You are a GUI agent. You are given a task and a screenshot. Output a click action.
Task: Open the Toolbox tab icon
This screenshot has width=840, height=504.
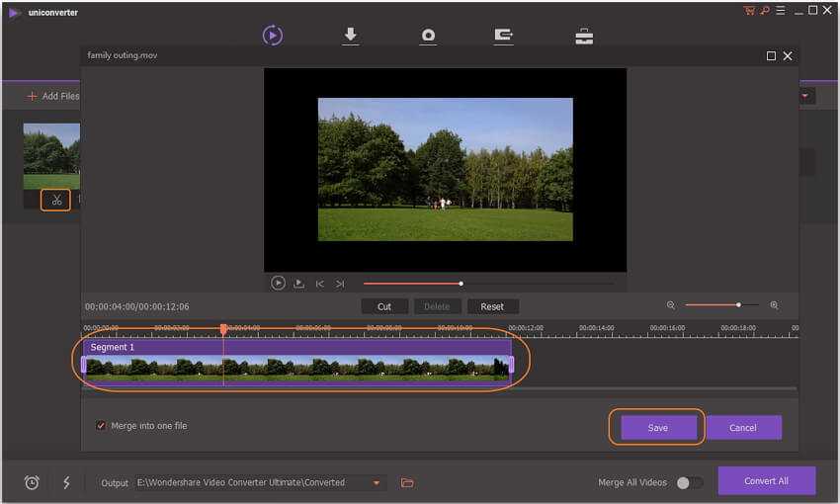[584, 36]
